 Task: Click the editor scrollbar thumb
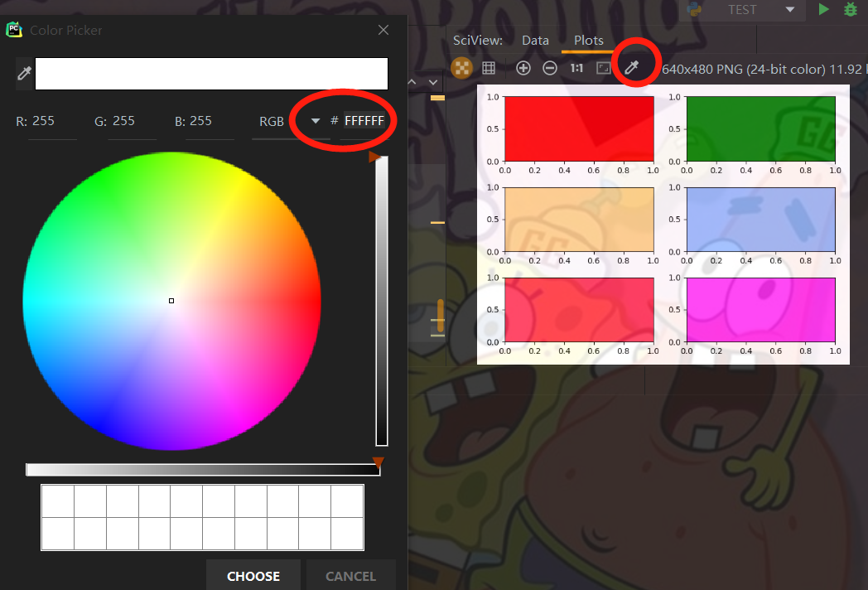(x=441, y=315)
